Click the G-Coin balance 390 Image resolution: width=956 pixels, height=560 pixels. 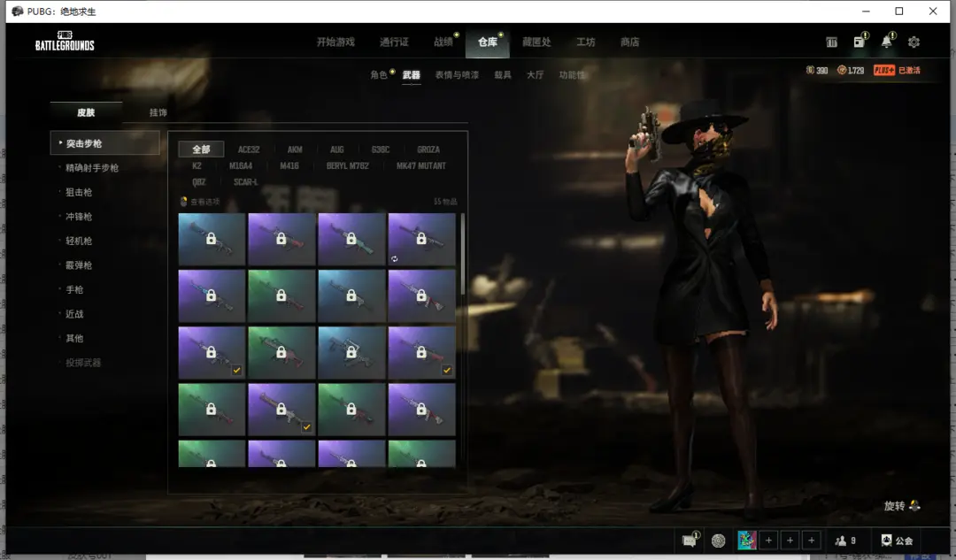tap(817, 70)
